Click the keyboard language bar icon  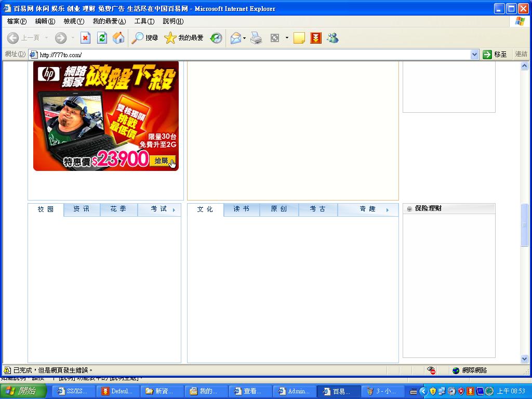click(413, 392)
